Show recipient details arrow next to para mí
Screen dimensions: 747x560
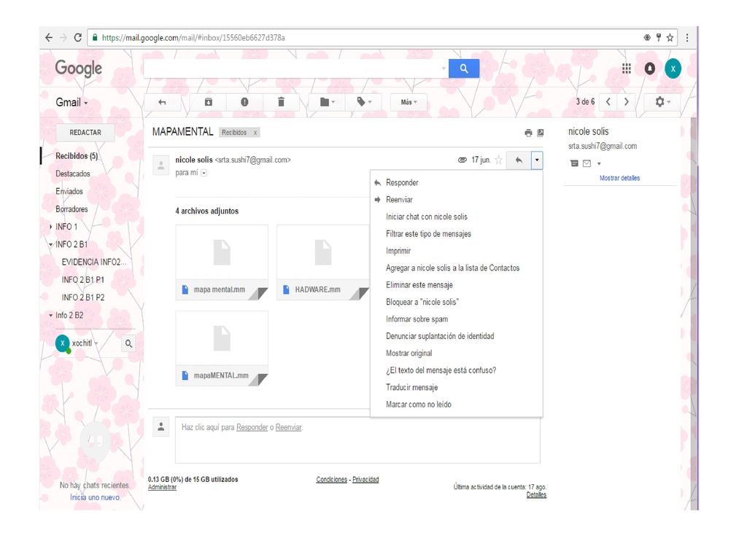(204, 173)
